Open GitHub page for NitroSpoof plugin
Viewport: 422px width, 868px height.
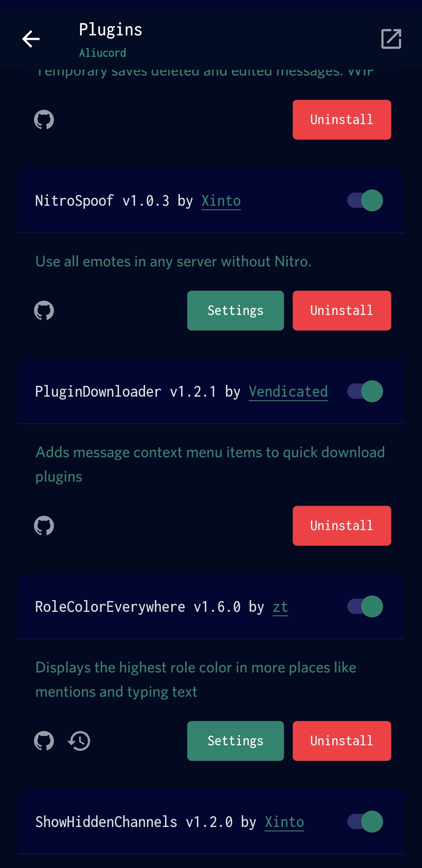pos(44,310)
